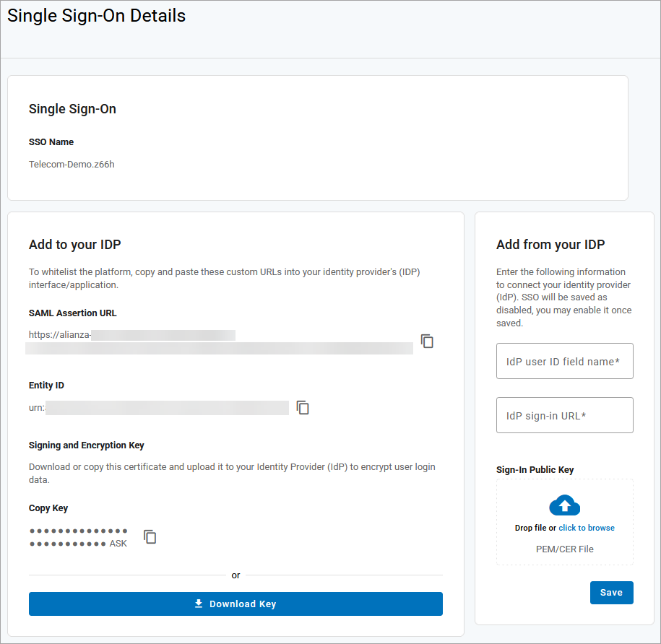661x644 pixels.
Task: Click the urn: Entity ID text
Action: (x=37, y=408)
